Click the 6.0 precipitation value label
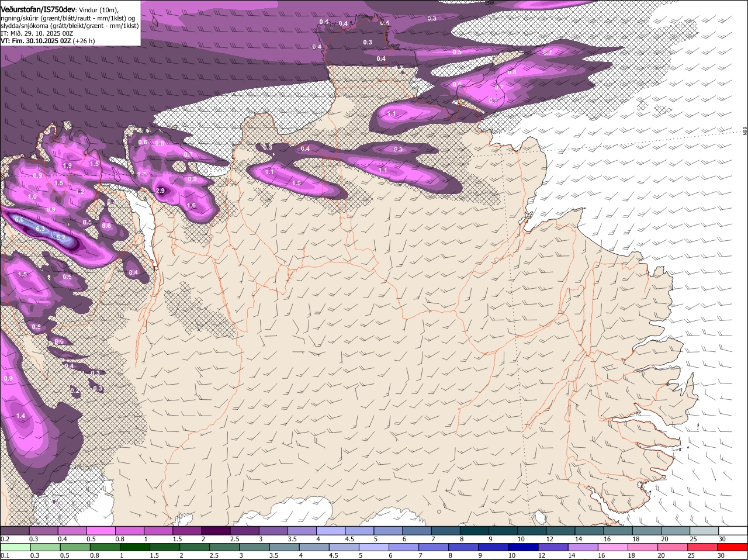Image resolution: width=748 pixels, height=560 pixels. [x=19, y=219]
